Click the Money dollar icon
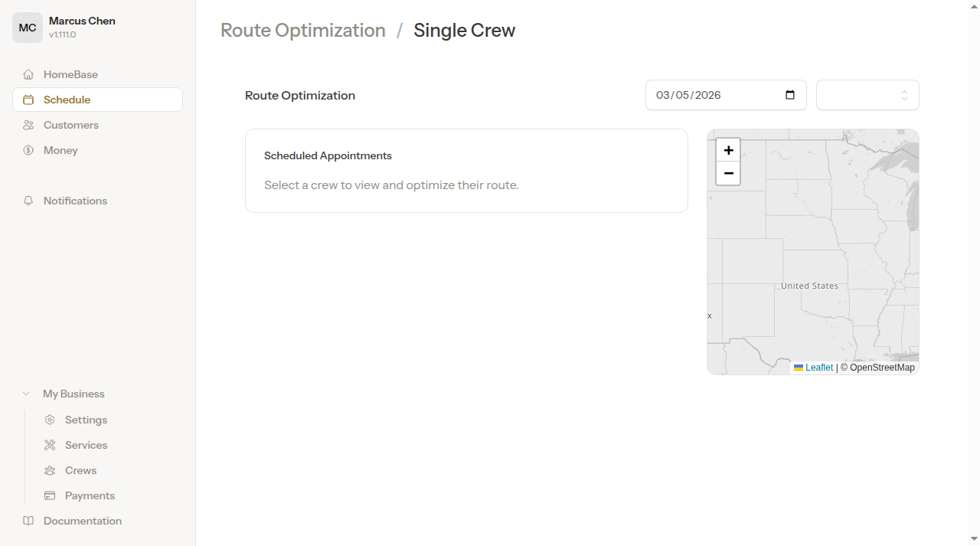980x546 pixels. (x=28, y=150)
